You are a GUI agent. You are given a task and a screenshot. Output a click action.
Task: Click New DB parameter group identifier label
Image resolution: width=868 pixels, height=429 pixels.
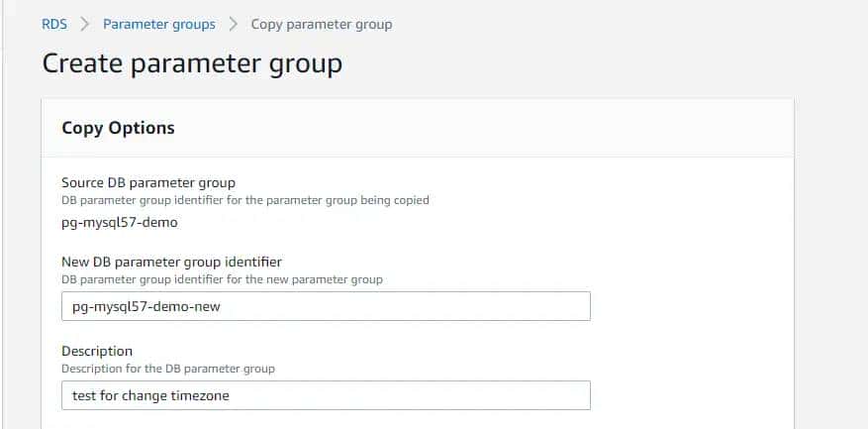click(171, 262)
